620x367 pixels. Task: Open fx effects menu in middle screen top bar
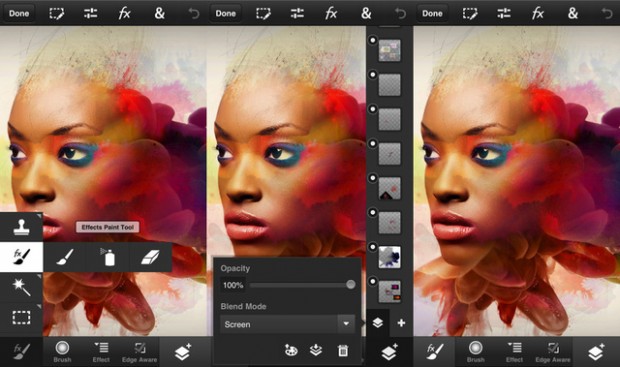coord(331,14)
